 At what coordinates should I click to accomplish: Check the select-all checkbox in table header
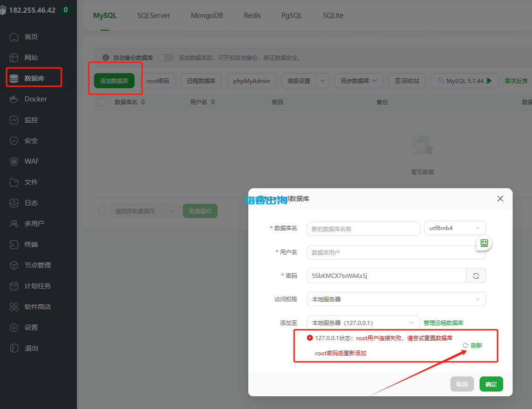point(101,102)
